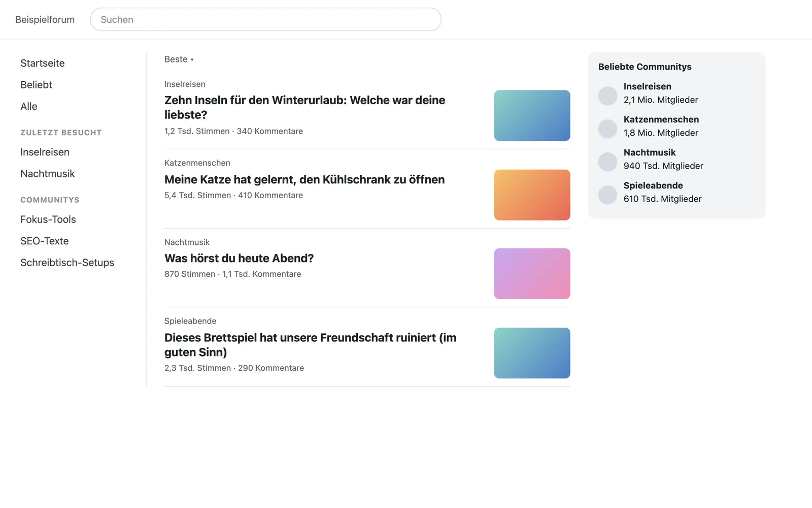Image resolution: width=812 pixels, height=508 pixels.
Task: Open the Schreibtisch-Setups community
Action: [67, 263]
